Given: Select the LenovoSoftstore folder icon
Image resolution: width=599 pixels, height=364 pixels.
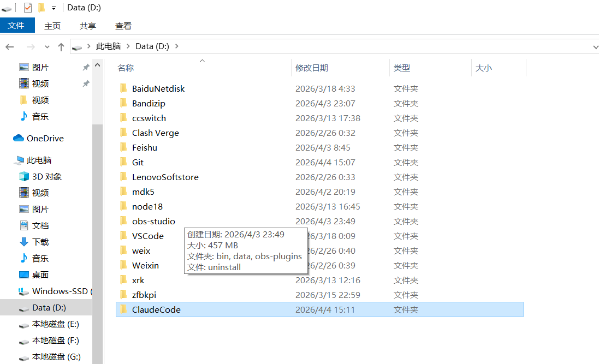Looking at the screenshot, I should [123, 177].
